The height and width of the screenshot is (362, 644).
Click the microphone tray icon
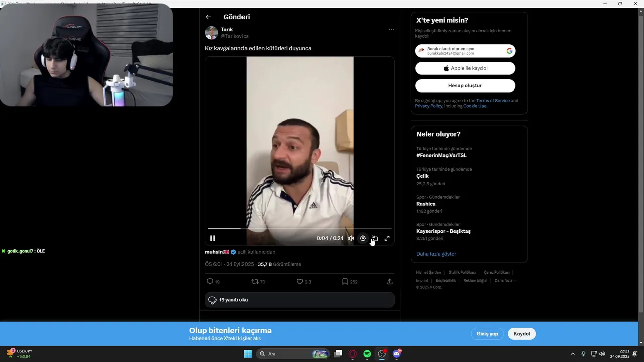583,354
